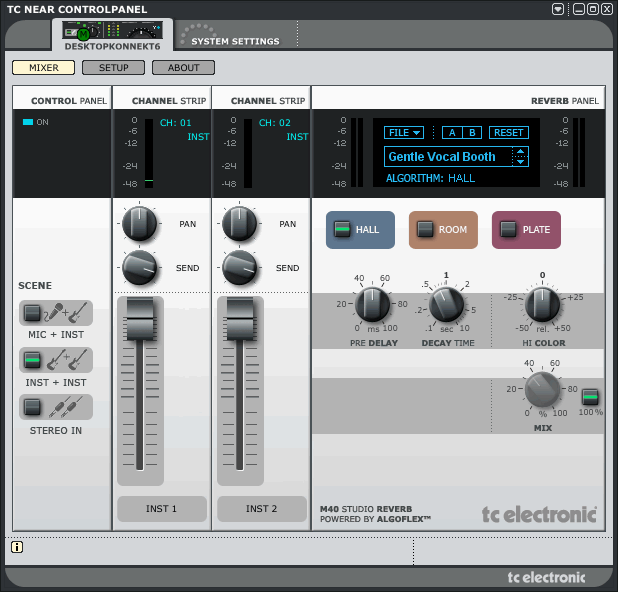Image resolution: width=618 pixels, height=592 pixels.
Task: Toggle the 100% mix lock switch
Action: tap(590, 397)
